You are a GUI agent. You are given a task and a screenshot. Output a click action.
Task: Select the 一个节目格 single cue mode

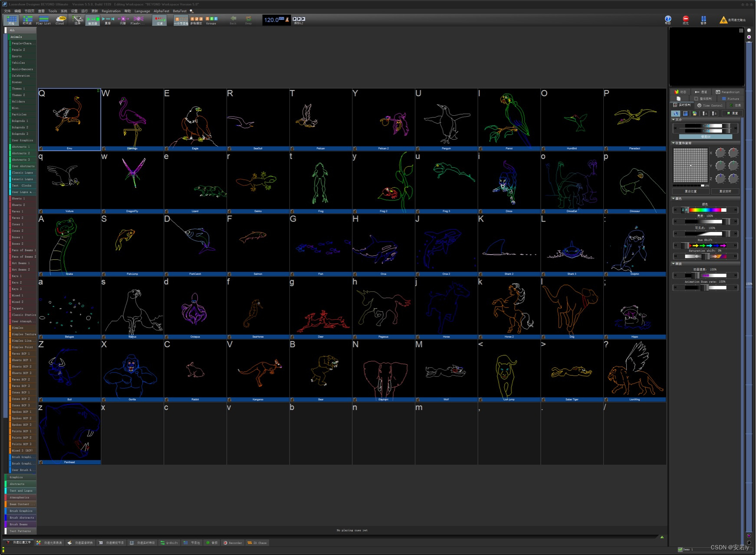(x=181, y=20)
